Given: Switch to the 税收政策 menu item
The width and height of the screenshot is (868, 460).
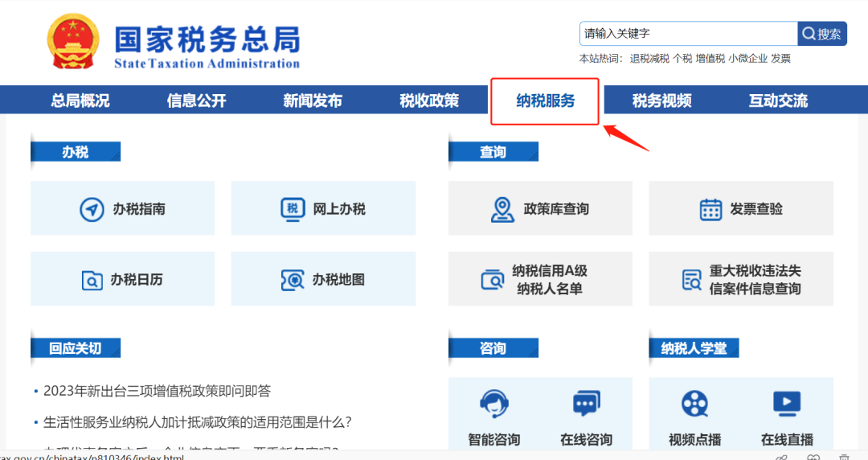Looking at the screenshot, I should (429, 101).
